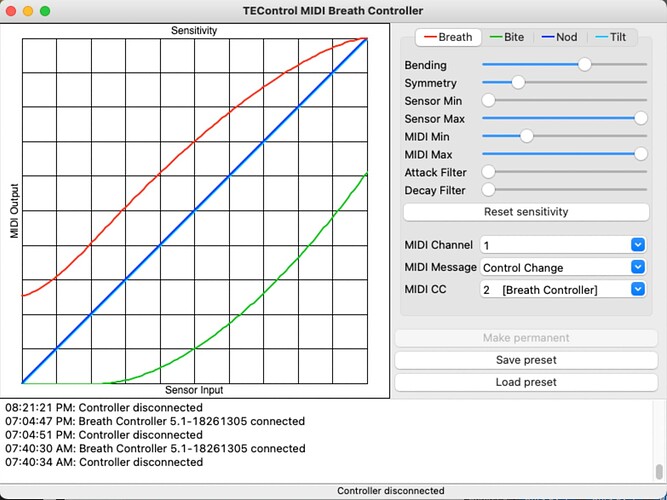Minimize window with the yellow button

click(28, 11)
